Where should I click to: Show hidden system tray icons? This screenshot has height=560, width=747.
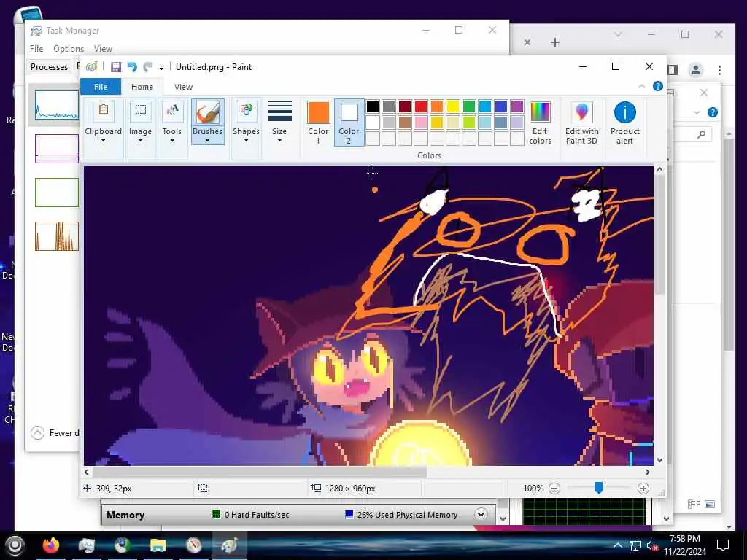(617, 545)
